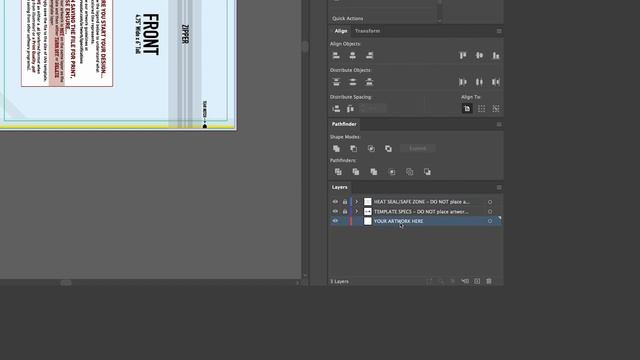
Task: Click the Layers panel tab
Action: (x=340, y=187)
